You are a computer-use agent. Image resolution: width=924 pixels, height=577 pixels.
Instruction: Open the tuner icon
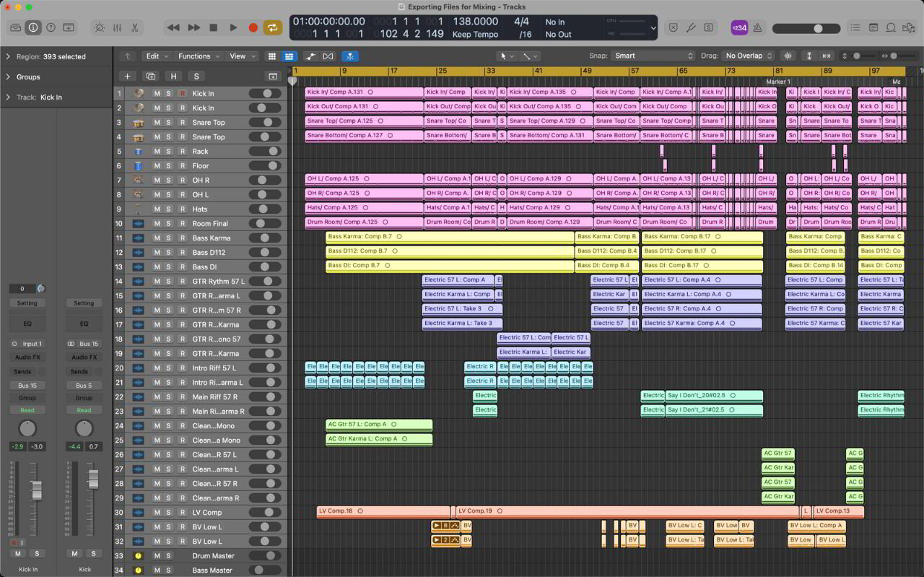pos(692,27)
